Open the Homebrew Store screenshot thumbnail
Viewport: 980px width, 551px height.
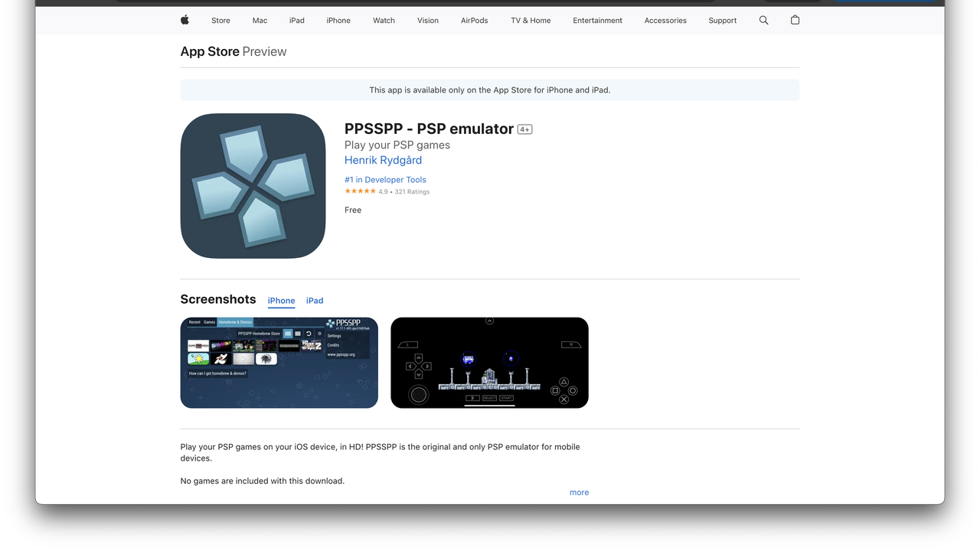tap(279, 363)
